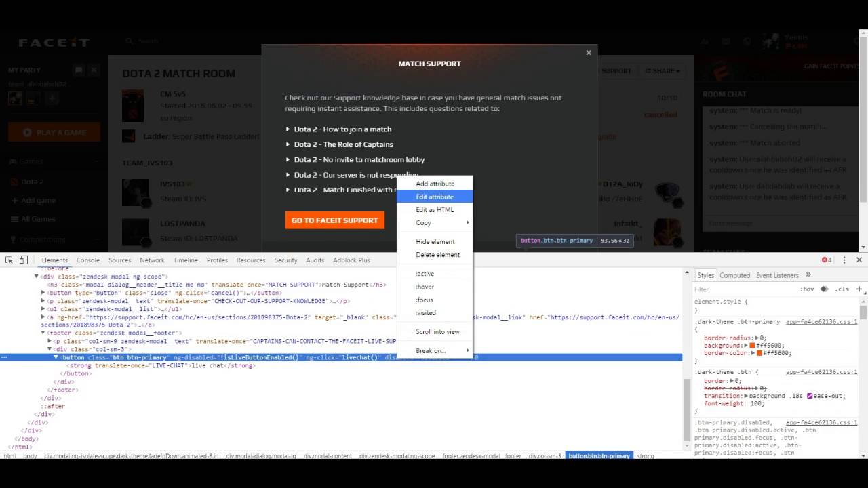Switch to the Computed styles tab
This screenshot has height=488, width=868.
click(x=734, y=275)
